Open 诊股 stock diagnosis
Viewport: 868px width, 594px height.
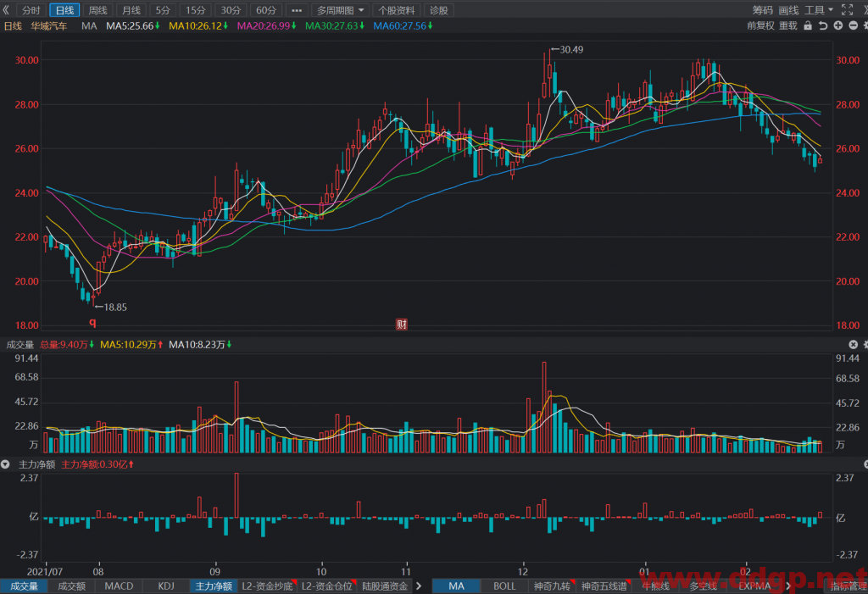click(439, 10)
